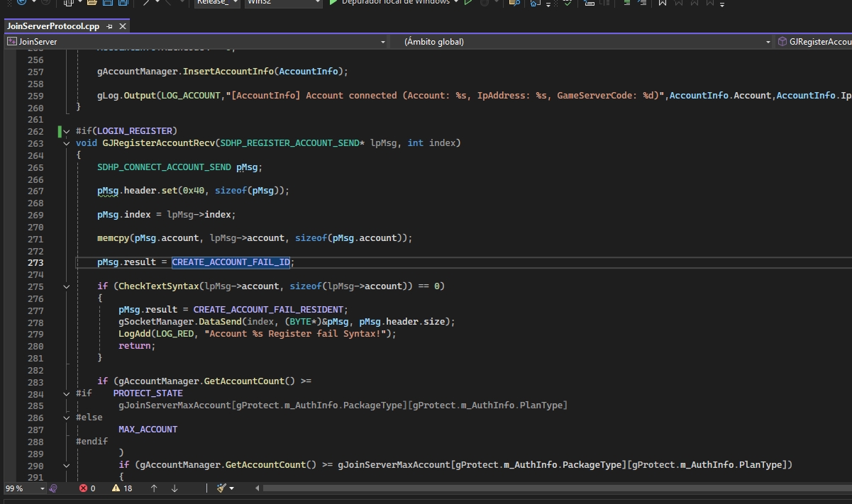Collapse the if block at line 290
This screenshot has width=852, height=504.
pyautogui.click(x=66, y=465)
